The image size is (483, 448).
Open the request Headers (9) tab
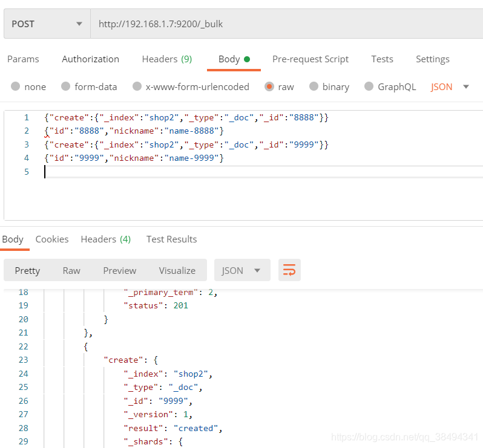(x=166, y=59)
